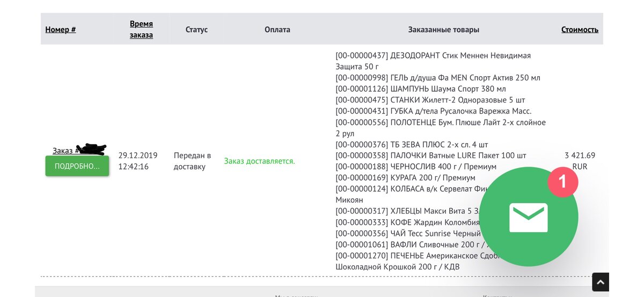Click the ПОДРОБНО... button
This screenshot has height=297, width=644.
[77, 166]
